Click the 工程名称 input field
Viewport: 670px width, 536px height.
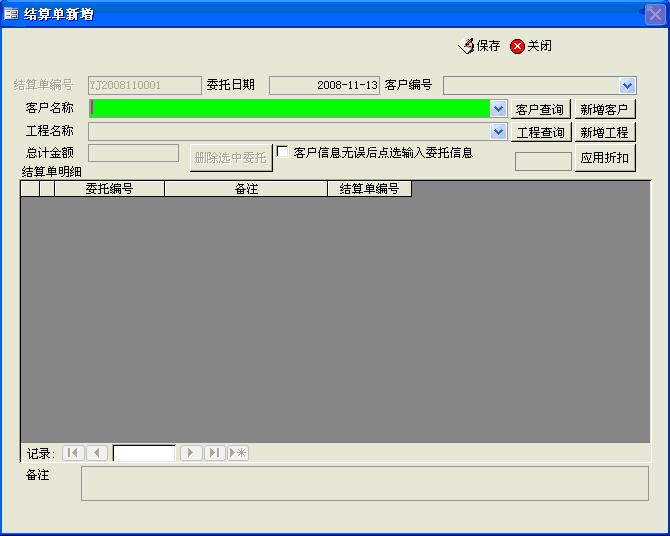[289, 132]
